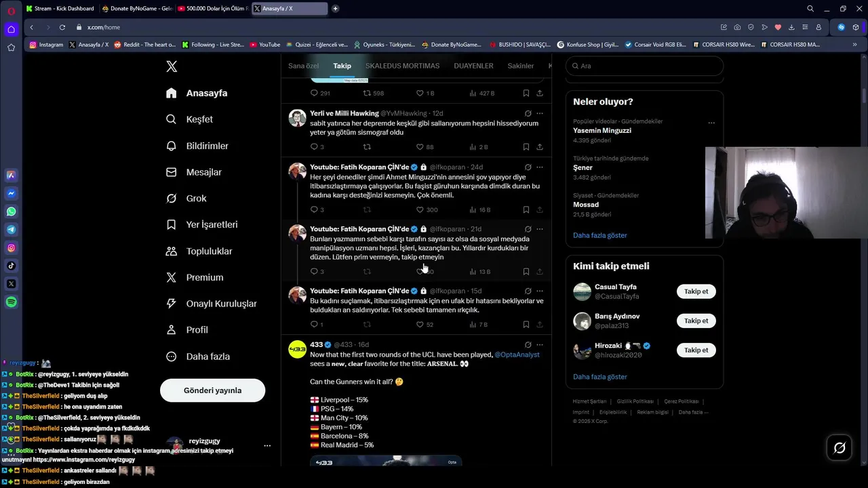This screenshot has width=868, height=488.
Task: Switch to SKALEDUS MORTIMAS tab
Action: point(402,66)
